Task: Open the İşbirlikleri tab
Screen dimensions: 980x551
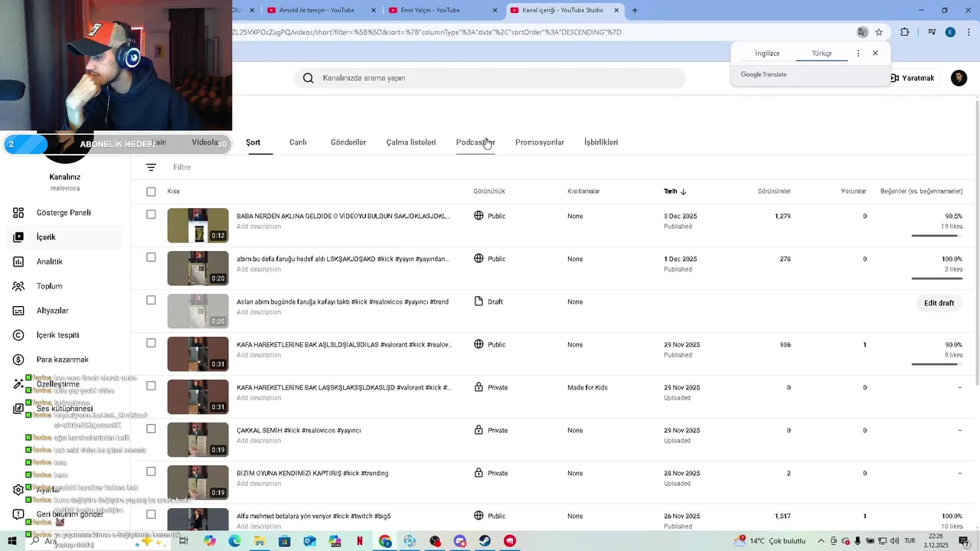Action: click(x=601, y=142)
